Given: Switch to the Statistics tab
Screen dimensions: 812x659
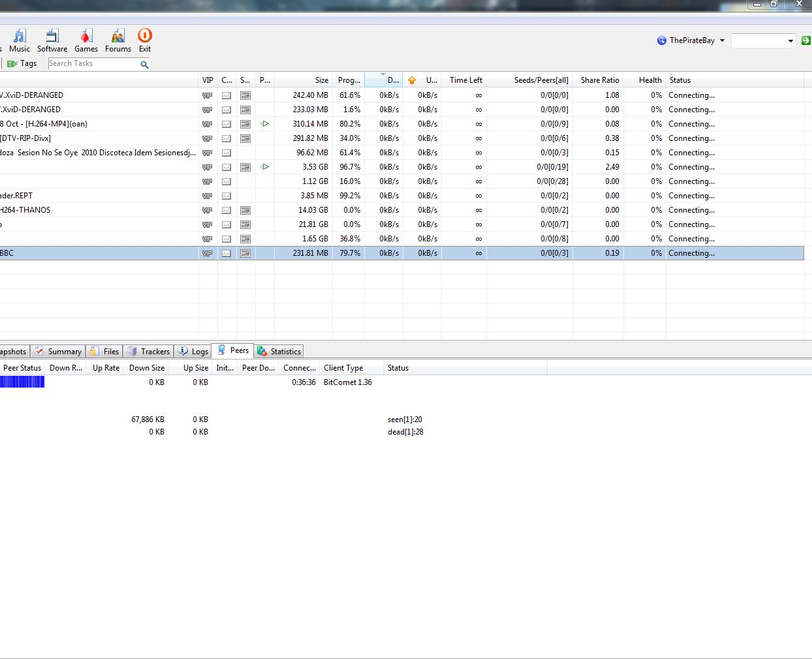Looking at the screenshot, I should [279, 351].
